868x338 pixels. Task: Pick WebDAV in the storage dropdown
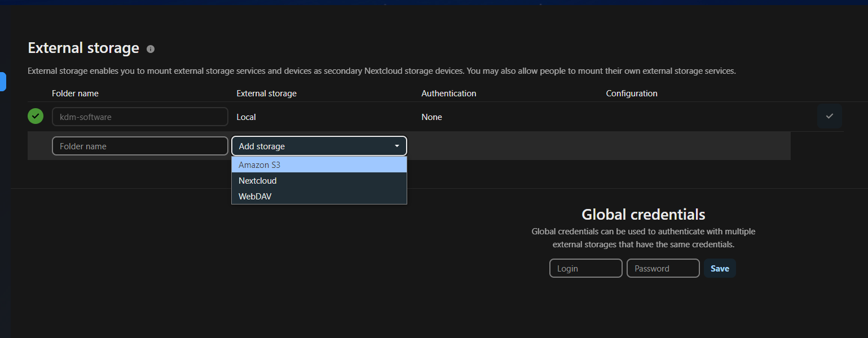319,197
